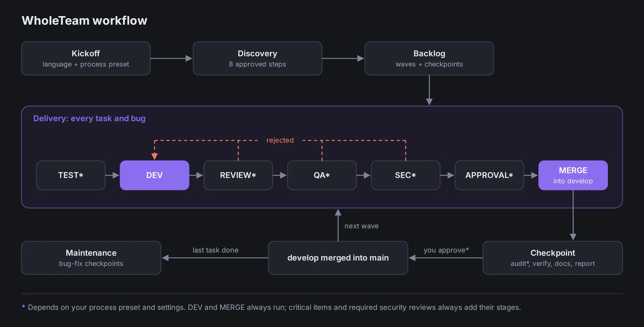The image size is (644, 327).
Task: Select the MERGE into develop node
Action: 573,175
